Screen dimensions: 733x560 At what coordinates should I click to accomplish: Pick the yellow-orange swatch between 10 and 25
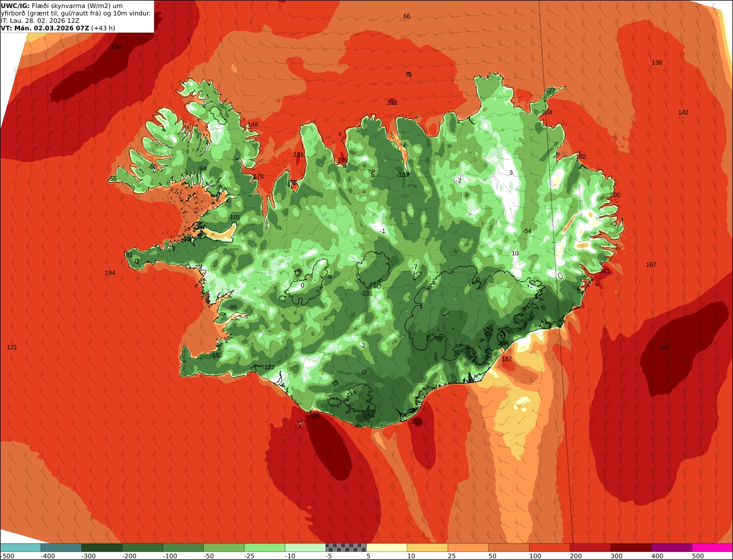(x=427, y=547)
